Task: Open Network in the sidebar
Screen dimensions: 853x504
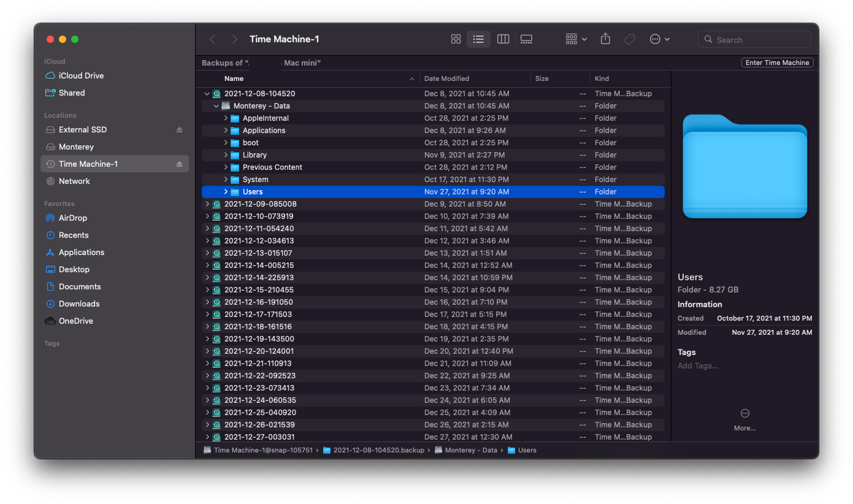Action: point(115,181)
